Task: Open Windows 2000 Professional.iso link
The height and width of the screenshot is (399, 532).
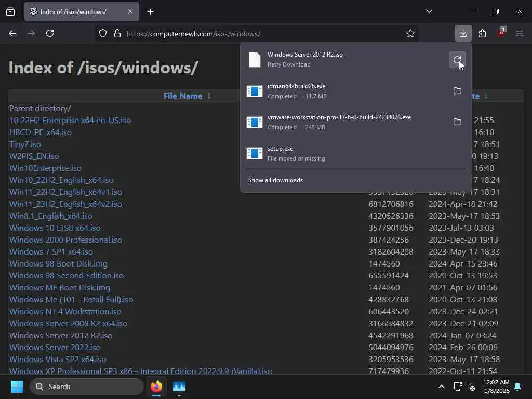Action: pos(66,240)
